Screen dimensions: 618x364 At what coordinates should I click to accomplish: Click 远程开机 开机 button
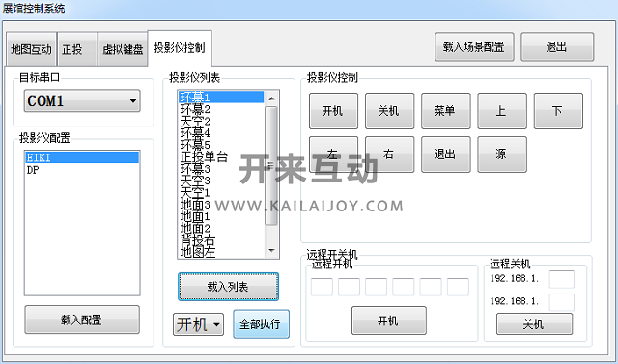388,321
